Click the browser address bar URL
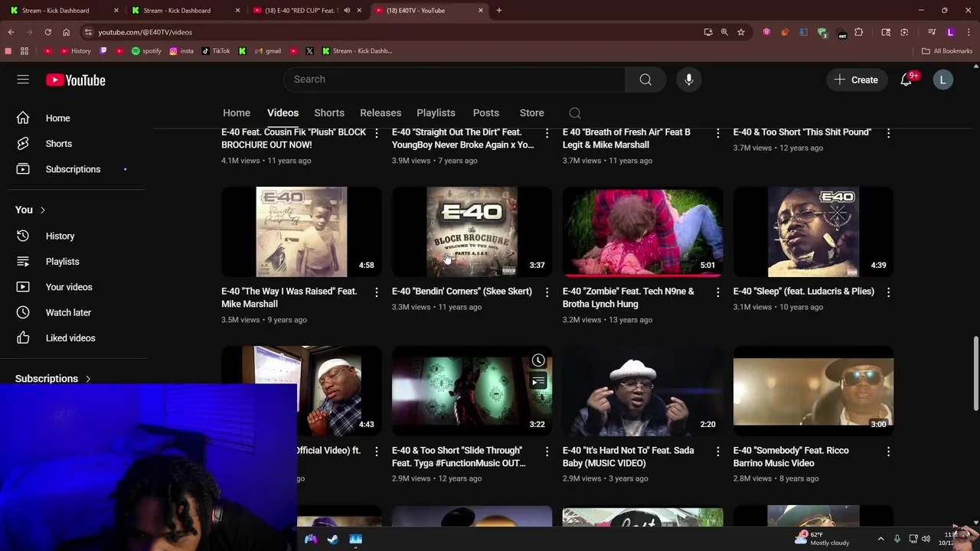Image resolution: width=980 pixels, height=551 pixels. point(145,32)
